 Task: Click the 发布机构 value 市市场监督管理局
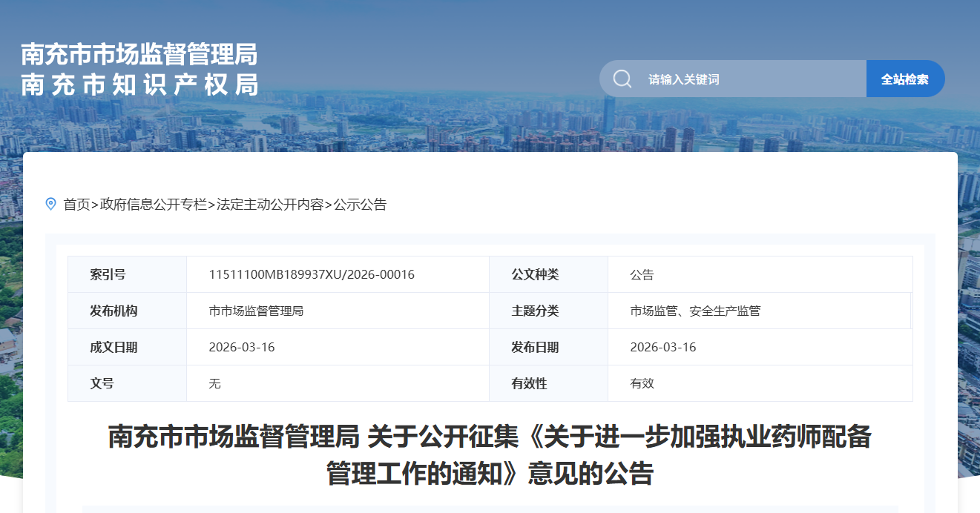(x=256, y=311)
